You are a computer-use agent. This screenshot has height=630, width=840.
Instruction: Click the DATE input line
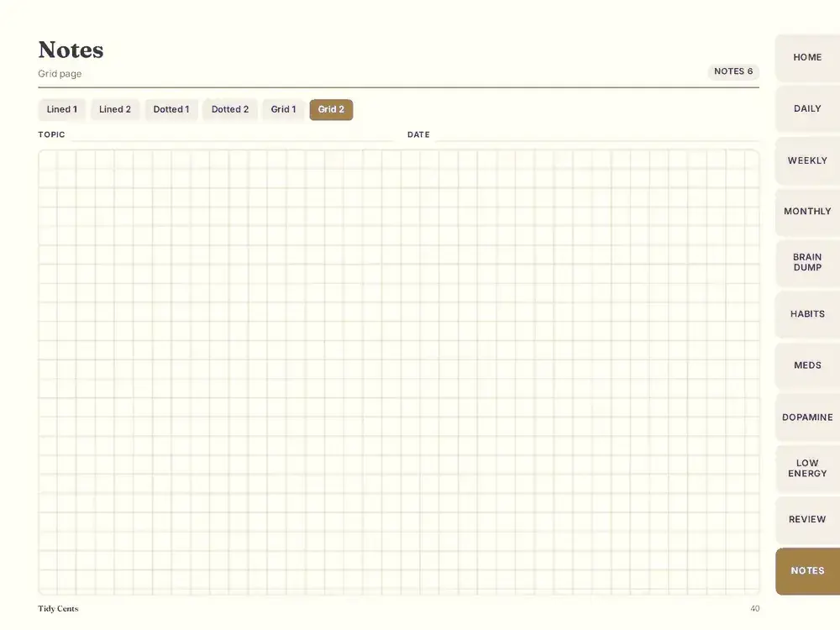coord(598,135)
